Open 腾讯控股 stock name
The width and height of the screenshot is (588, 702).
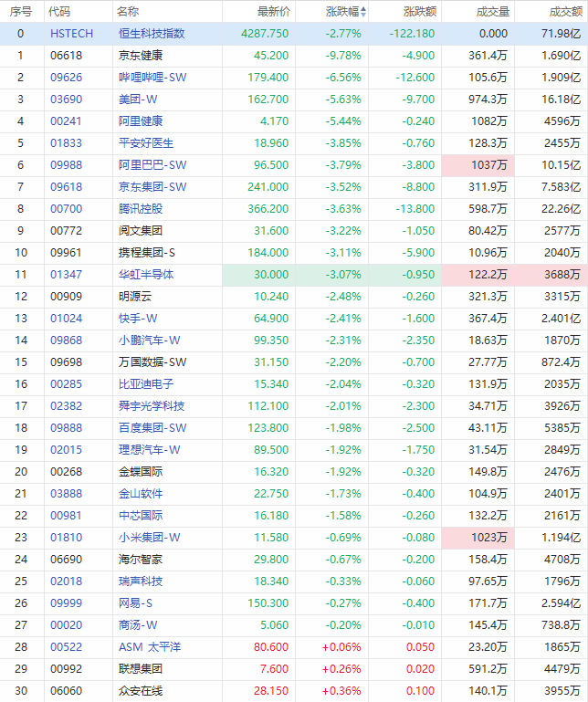click(141, 209)
